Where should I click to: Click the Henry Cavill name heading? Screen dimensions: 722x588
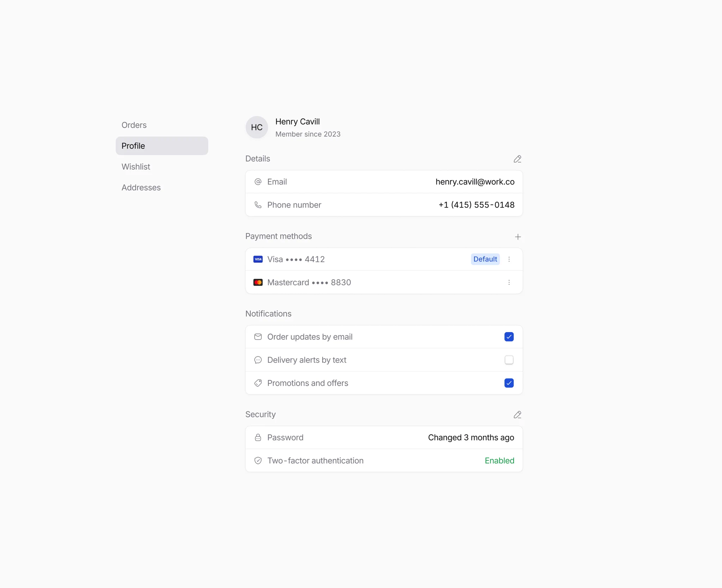tap(298, 122)
